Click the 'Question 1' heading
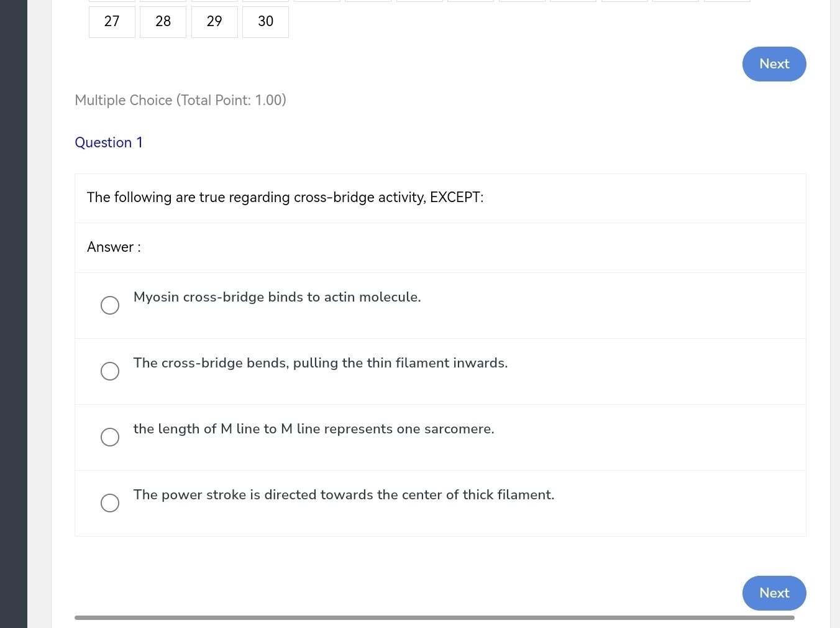Image resolution: width=840 pixels, height=628 pixels. (109, 142)
